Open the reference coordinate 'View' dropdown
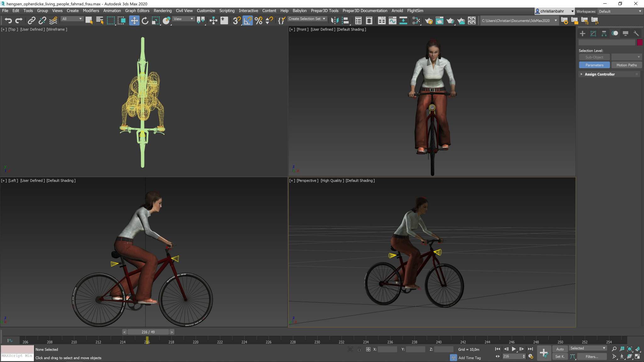This screenshot has width=644, height=362. click(184, 19)
